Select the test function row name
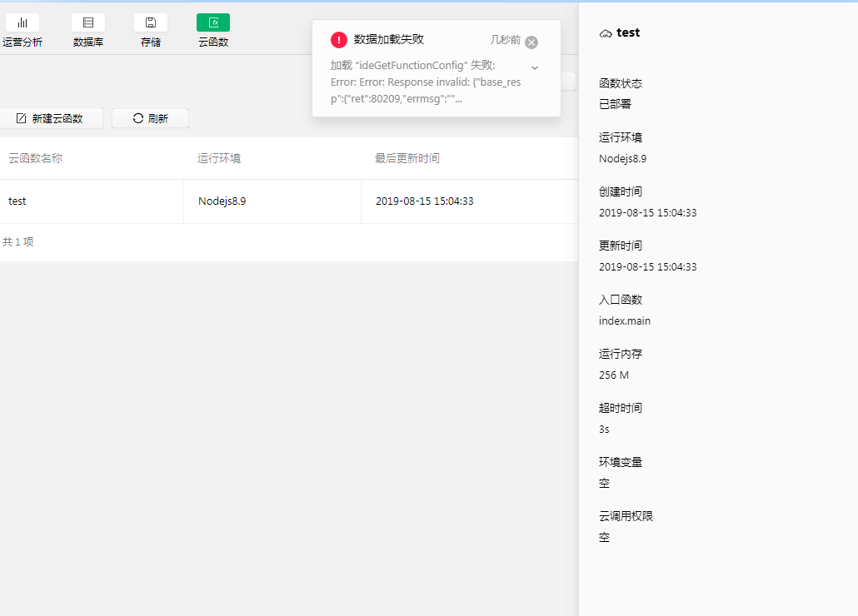Screen dimensions: 858x616 pos(17,201)
